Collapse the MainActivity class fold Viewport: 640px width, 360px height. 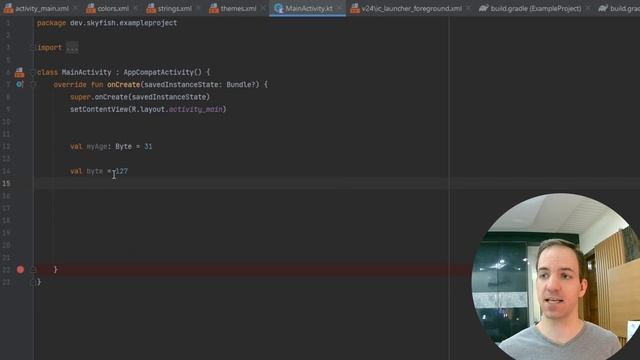(x=33, y=72)
